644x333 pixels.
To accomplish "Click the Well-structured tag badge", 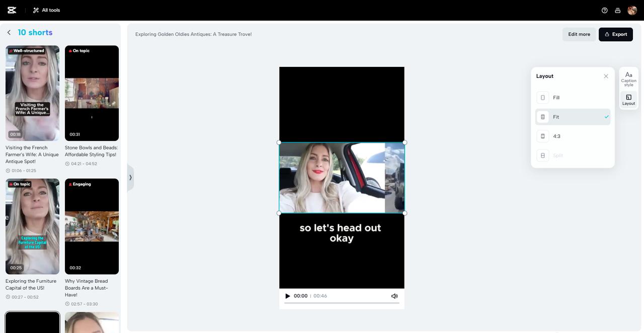I will point(27,51).
